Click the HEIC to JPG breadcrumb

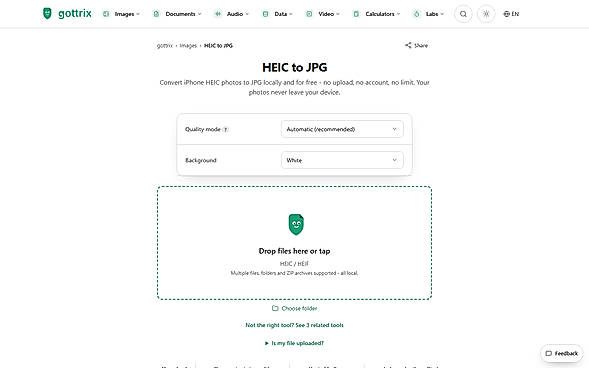[218, 45]
